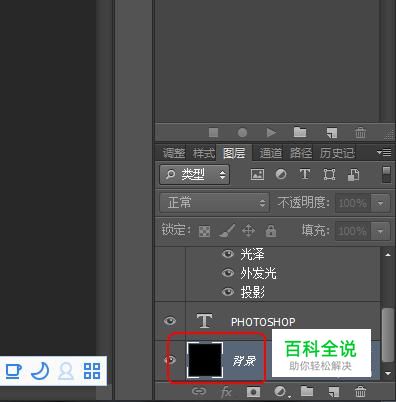396x402 pixels.
Task: Create a new action set folder
Action: [x=300, y=132]
